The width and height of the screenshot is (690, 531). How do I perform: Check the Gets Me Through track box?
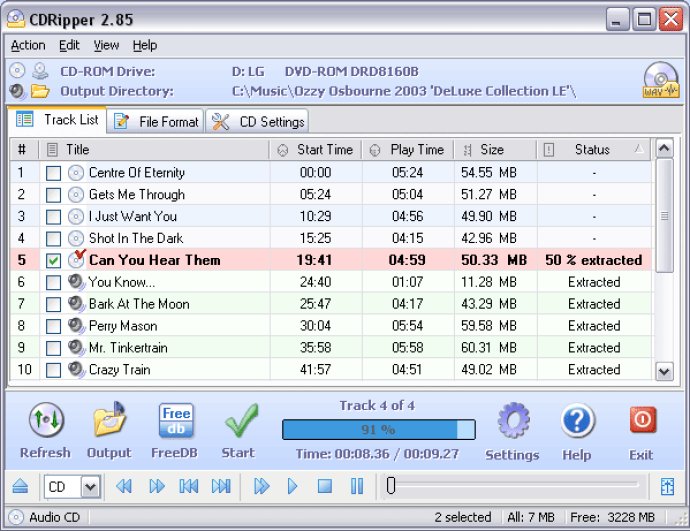pyautogui.click(x=53, y=195)
